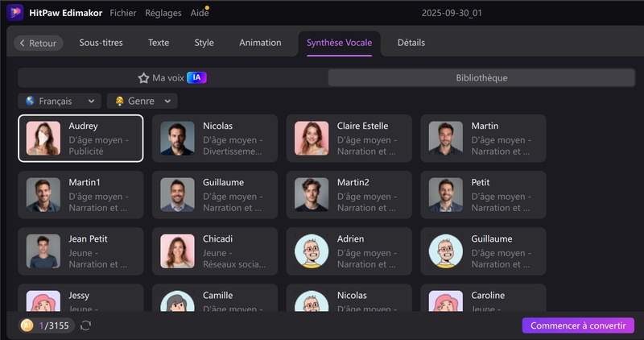Open the Aide menu
This screenshot has width=644, height=340.
pos(199,14)
